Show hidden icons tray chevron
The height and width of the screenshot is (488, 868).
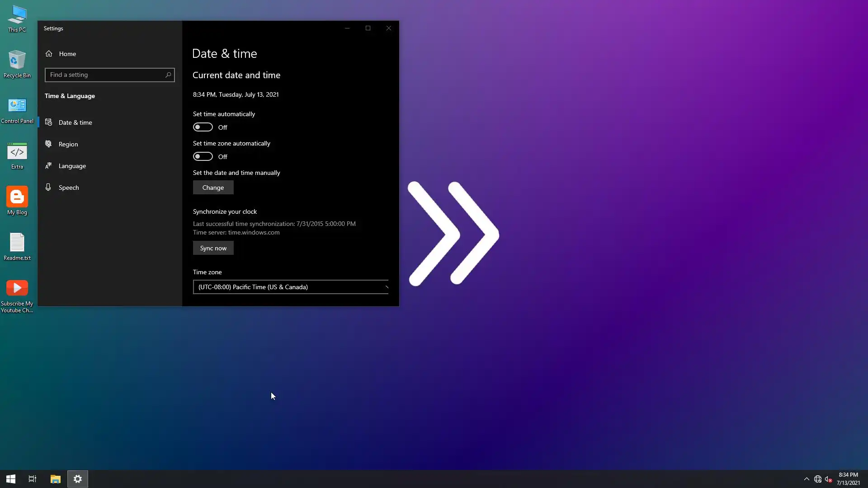click(807, 479)
